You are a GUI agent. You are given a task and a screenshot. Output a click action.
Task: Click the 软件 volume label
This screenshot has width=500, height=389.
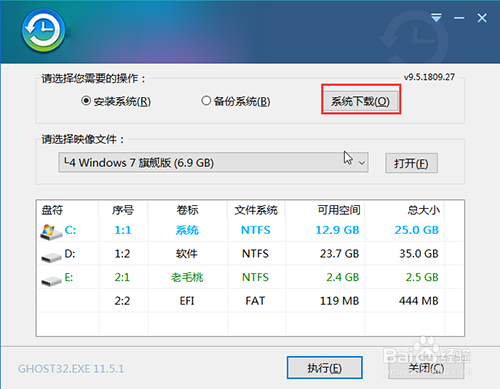(187, 254)
